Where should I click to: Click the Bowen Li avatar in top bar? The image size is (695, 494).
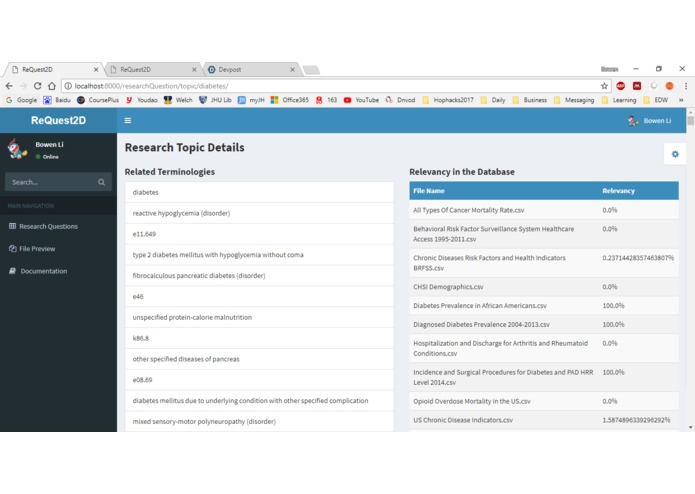(633, 121)
